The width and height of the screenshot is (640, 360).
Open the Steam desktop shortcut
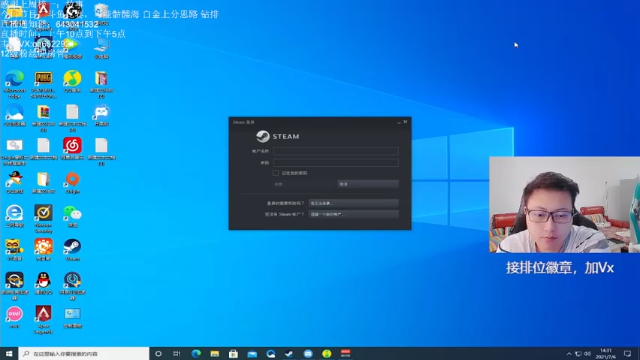pos(73,250)
